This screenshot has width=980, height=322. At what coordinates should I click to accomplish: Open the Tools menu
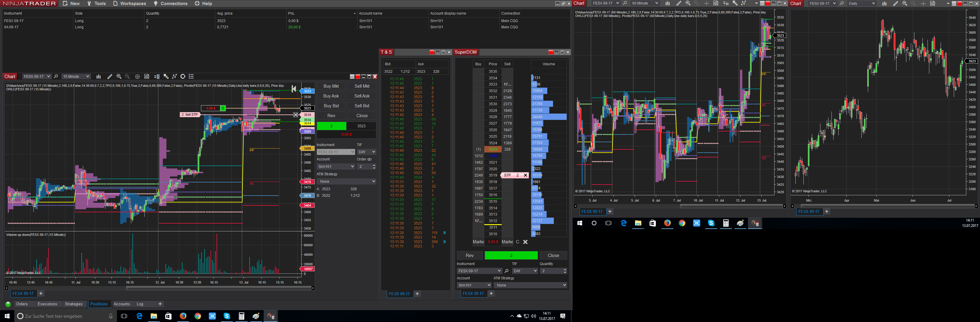[x=96, y=3]
